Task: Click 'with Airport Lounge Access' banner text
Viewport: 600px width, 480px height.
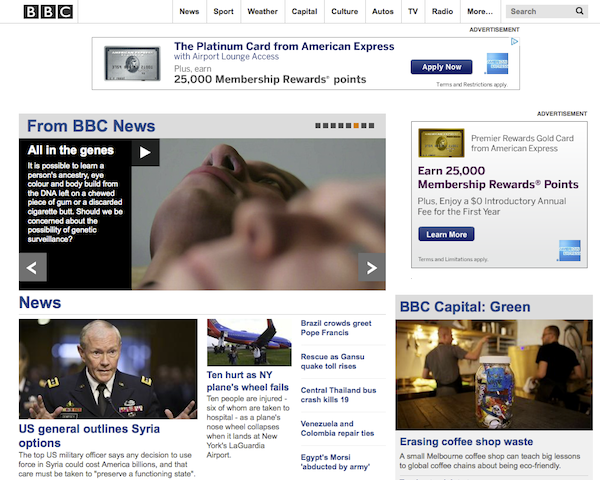Action: pos(227,57)
